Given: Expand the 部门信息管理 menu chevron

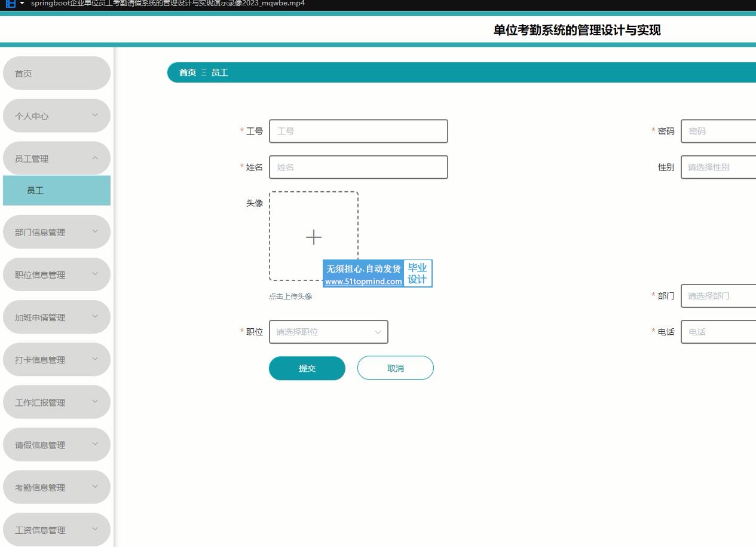Looking at the screenshot, I should point(94,231).
